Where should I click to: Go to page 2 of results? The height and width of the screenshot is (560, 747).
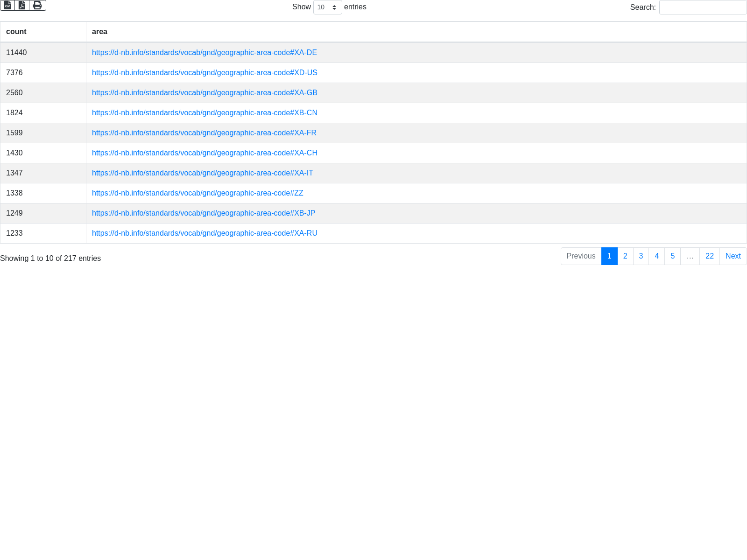(625, 256)
